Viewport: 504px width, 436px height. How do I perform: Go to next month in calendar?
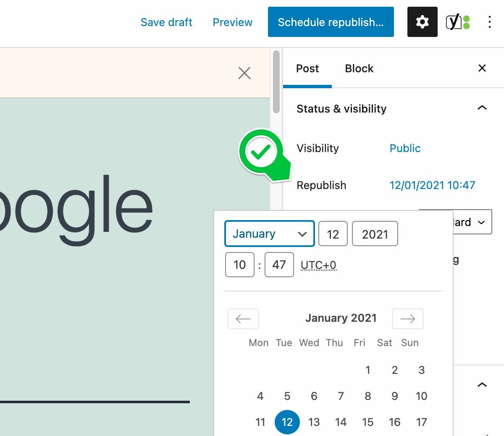(407, 319)
